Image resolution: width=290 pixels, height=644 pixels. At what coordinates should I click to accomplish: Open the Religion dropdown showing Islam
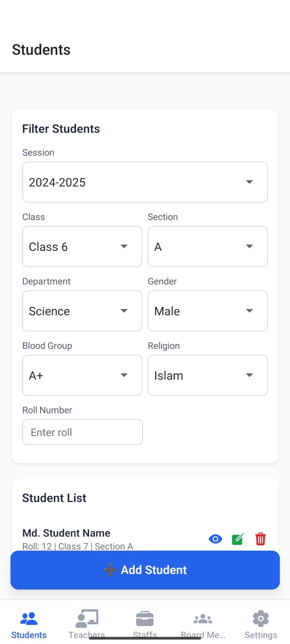(x=207, y=375)
